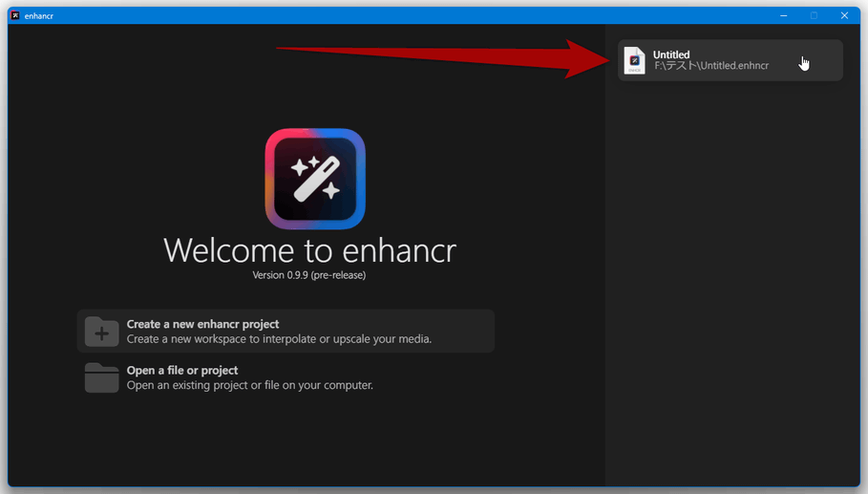Open the recent Untitled project entry
This screenshot has width=868, height=494.
[730, 60]
